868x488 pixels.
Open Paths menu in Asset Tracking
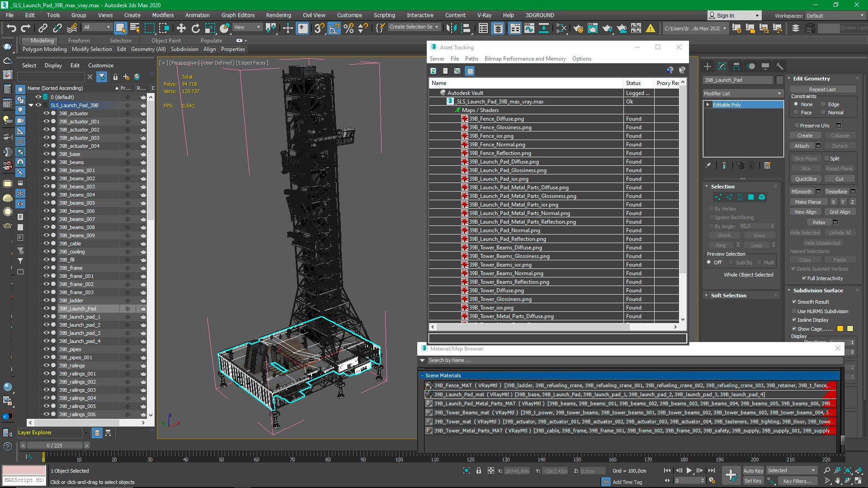472,59
